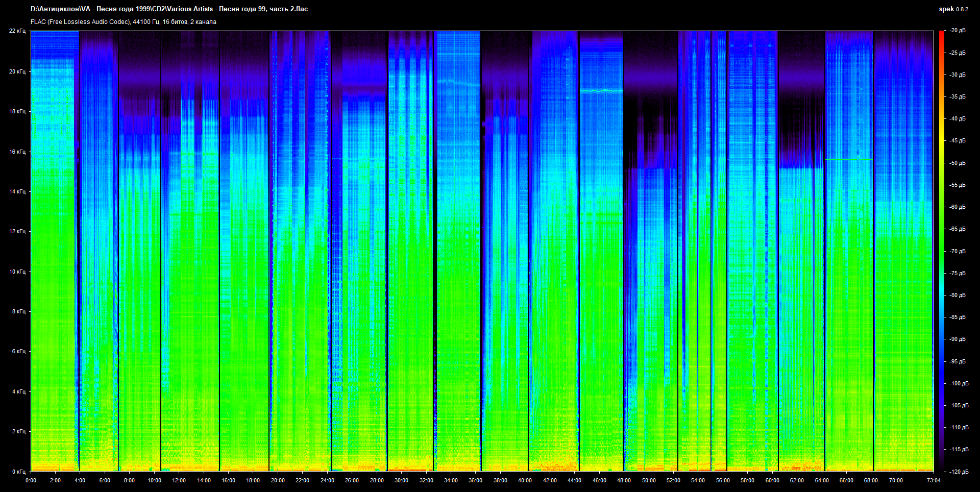
Task: Click the 0 кГц frequency axis label
Action: (18, 472)
